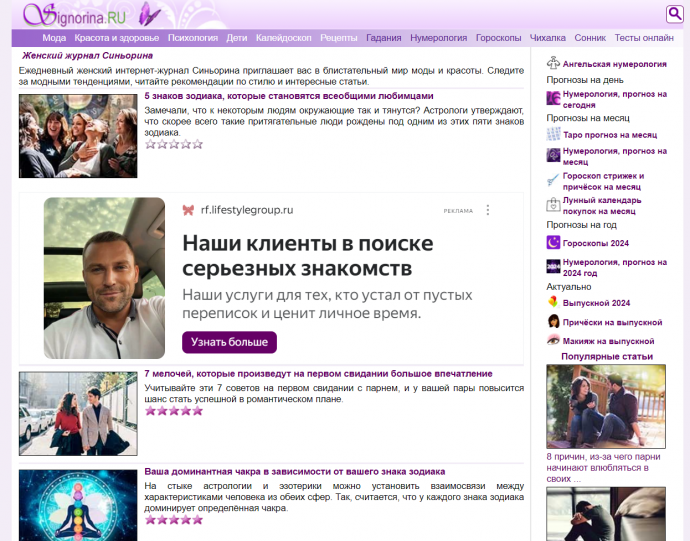Click the shopping bag lunar calendar icon
The height and width of the screenshot is (541, 690).
pyautogui.click(x=553, y=204)
